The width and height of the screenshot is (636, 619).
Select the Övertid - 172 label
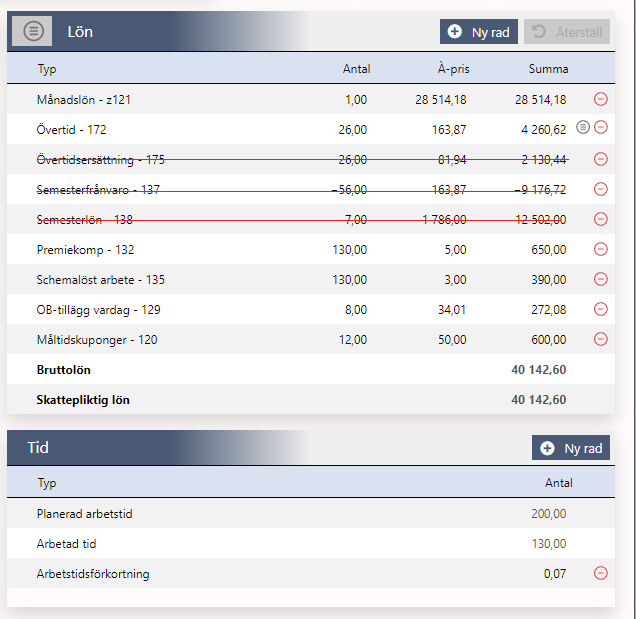click(x=71, y=130)
